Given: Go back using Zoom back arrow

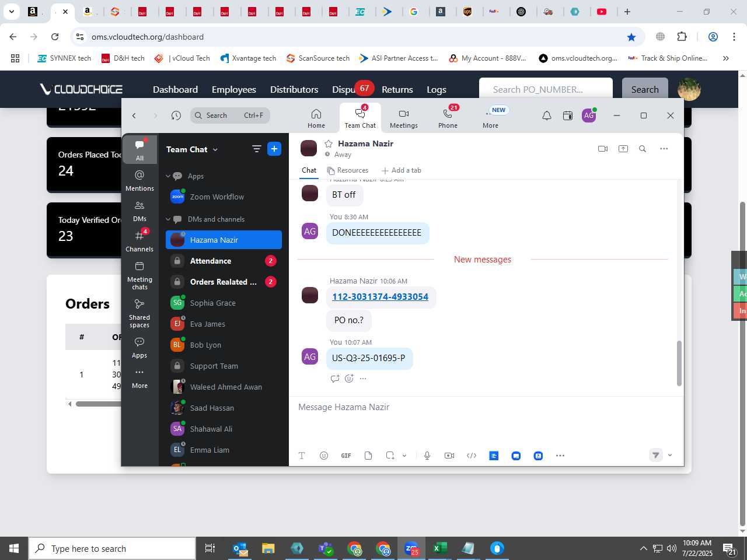Looking at the screenshot, I should 134,116.
